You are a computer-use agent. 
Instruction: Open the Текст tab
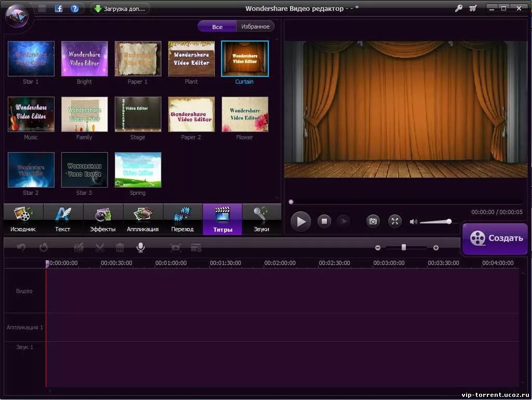(x=63, y=219)
